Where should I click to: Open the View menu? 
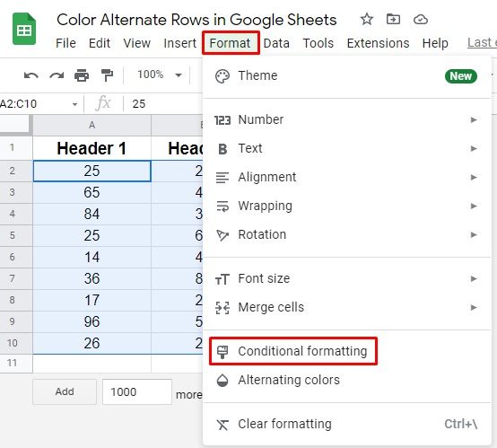click(x=137, y=43)
